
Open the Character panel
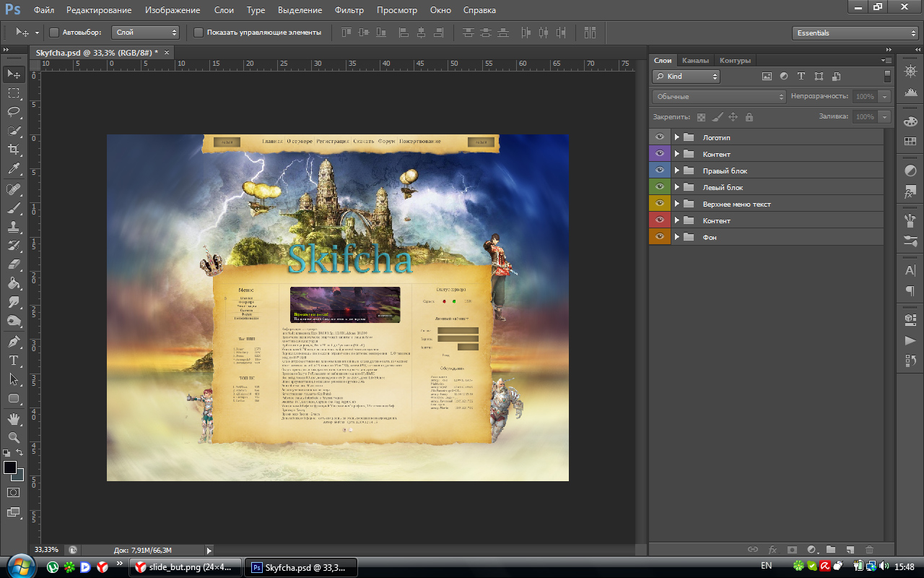pyautogui.click(x=910, y=271)
